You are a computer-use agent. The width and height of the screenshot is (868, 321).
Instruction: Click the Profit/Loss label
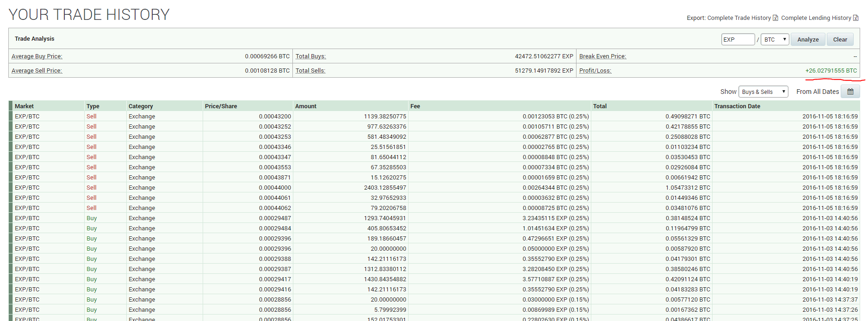[595, 71]
